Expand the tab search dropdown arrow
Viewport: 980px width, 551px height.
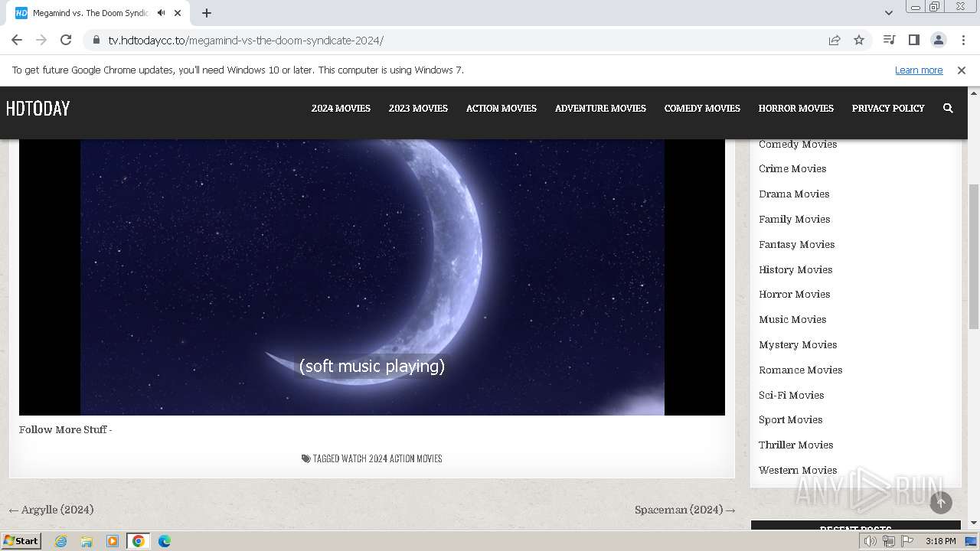coord(888,13)
